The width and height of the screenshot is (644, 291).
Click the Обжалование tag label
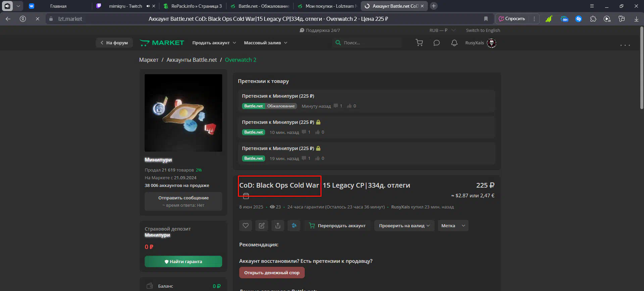point(281,106)
